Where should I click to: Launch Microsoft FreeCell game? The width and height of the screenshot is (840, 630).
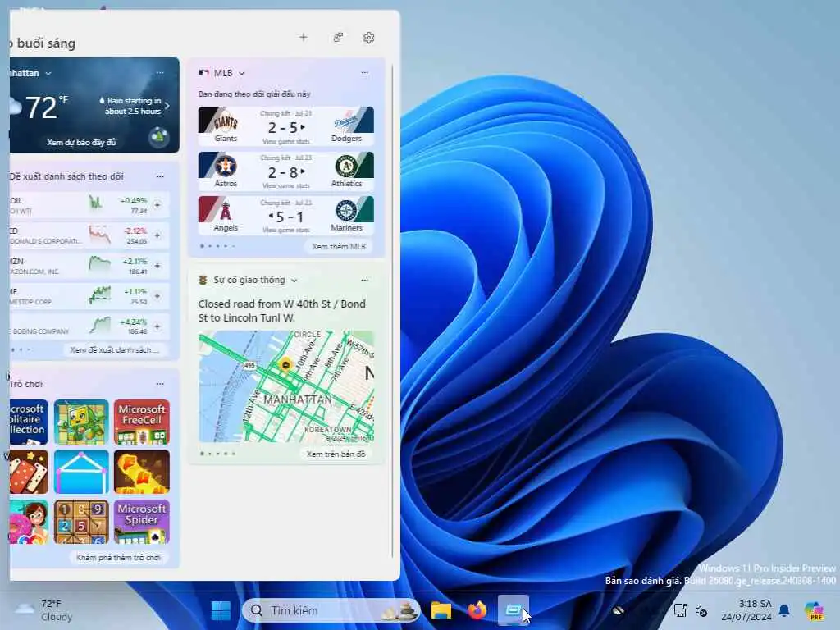141,422
